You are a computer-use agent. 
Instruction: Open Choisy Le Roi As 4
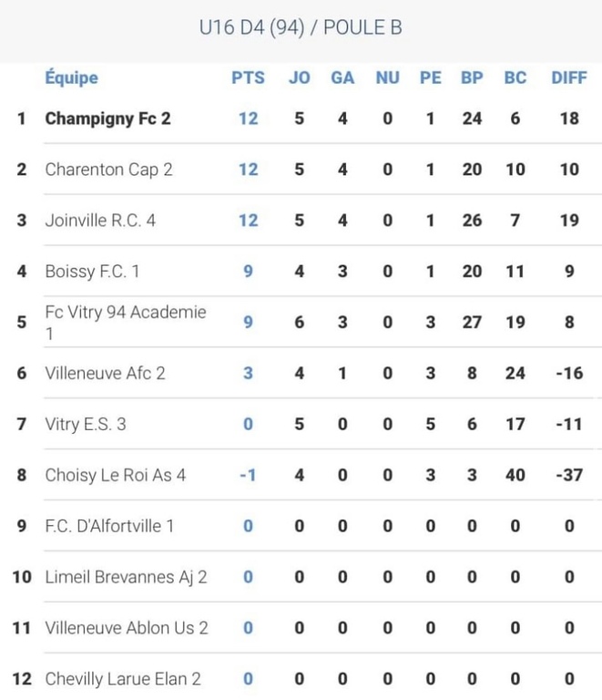(116, 475)
